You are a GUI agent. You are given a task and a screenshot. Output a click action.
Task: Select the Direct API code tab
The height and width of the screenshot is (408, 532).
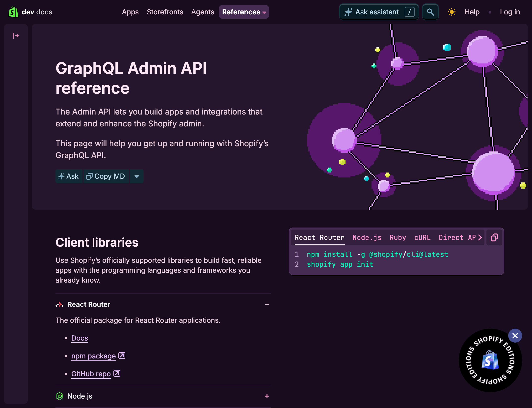click(x=457, y=237)
